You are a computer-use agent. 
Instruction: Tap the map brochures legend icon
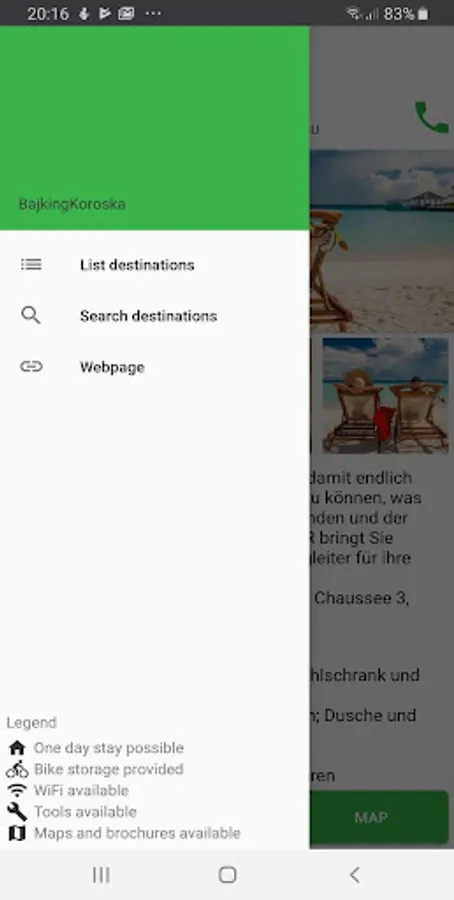pyautogui.click(x=17, y=833)
